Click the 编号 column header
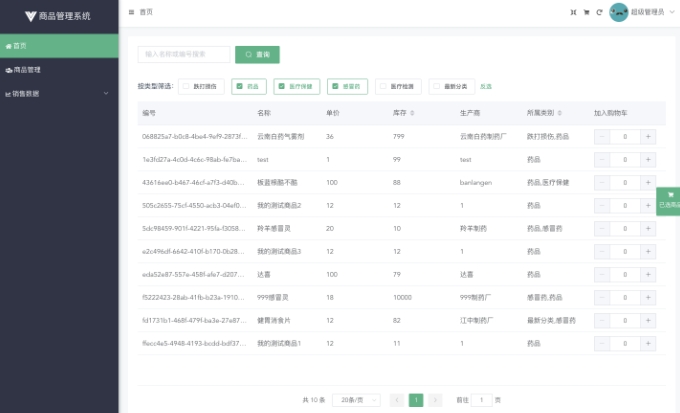 (149, 113)
